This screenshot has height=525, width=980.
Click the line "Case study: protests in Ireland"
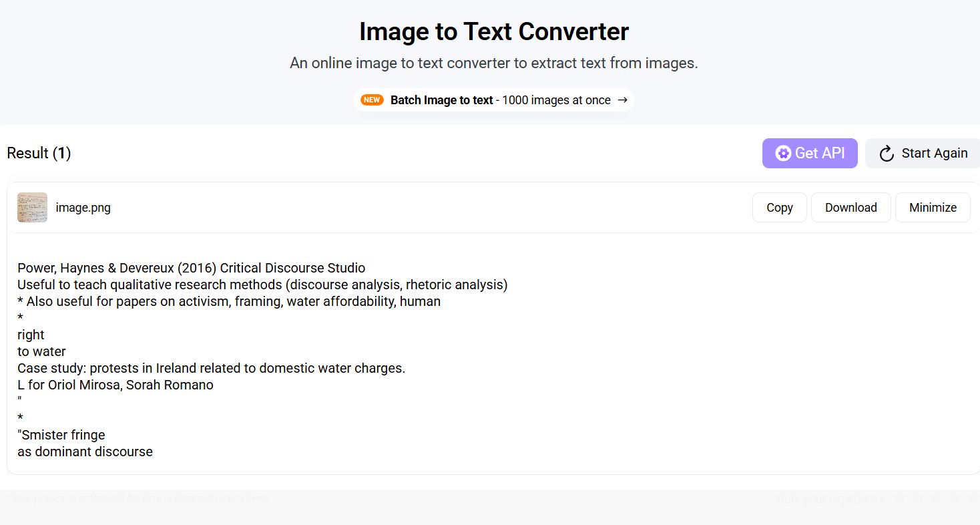[211, 368]
